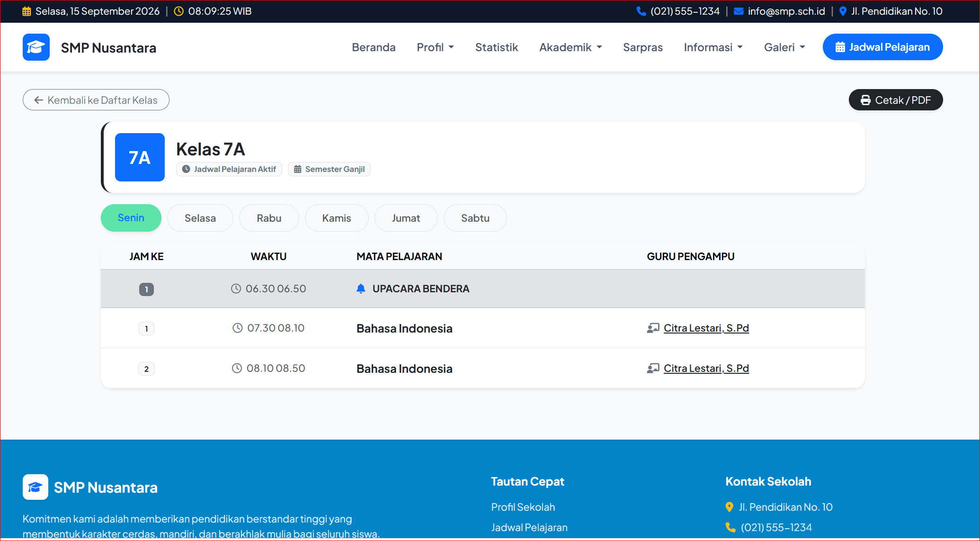980x541 pixels.
Task: Click Kembali ke Daftar Kelas button
Action: pyautogui.click(x=96, y=100)
